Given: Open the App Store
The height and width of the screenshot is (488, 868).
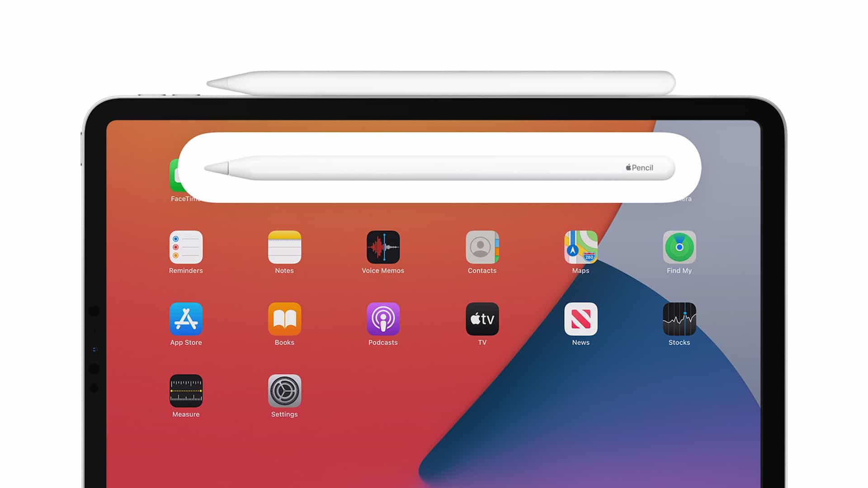Looking at the screenshot, I should point(185,318).
